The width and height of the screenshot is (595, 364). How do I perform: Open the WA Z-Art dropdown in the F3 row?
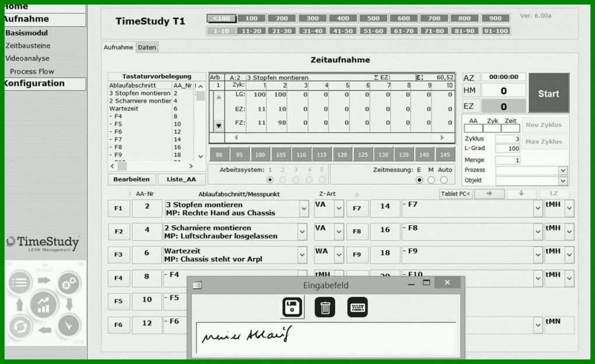tap(339, 255)
